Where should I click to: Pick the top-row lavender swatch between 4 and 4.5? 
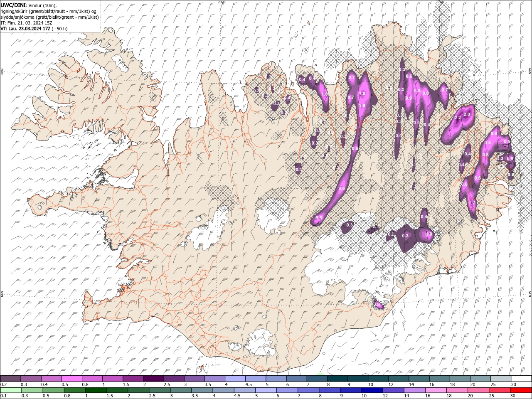point(235,379)
